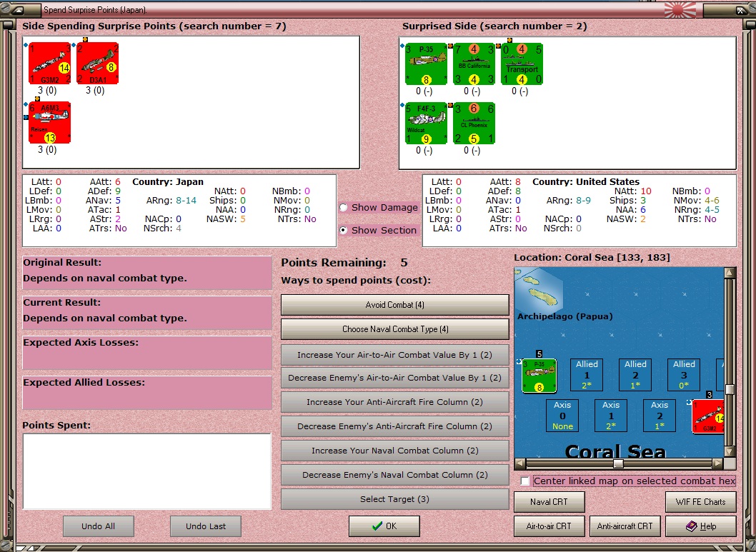Click map scroll right arrow
This screenshot has width=756, height=552.
tap(718, 464)
